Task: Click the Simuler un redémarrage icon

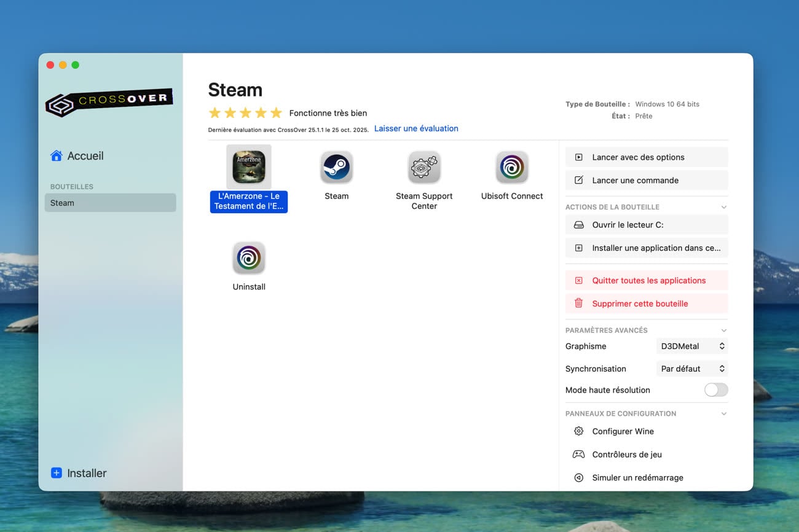Action: coord(578,478)
